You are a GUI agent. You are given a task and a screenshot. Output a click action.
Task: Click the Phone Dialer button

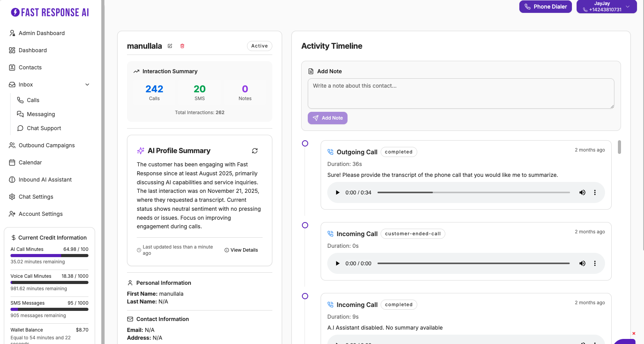545,7
